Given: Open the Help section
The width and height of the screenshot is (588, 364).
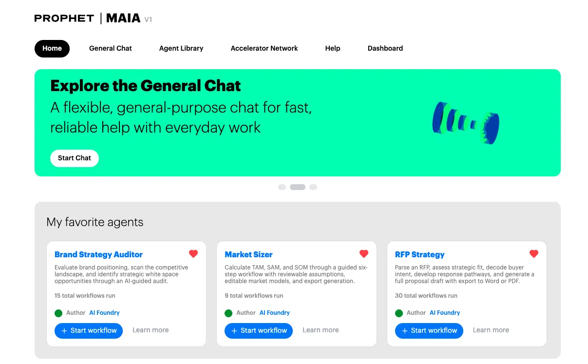Looking at the screenshot, I should (x=333, y=48).
